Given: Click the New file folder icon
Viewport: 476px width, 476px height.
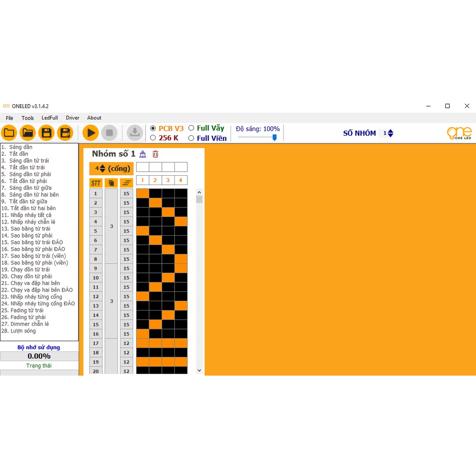Looking at the screenshot, I should click(x=9, y=132).
